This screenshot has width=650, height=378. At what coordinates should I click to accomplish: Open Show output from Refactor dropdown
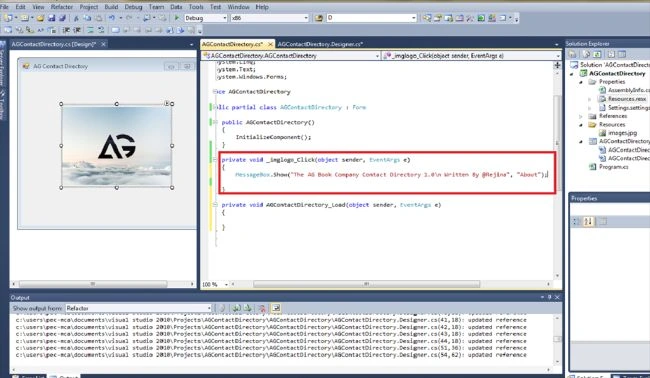(x=139, y=308)
